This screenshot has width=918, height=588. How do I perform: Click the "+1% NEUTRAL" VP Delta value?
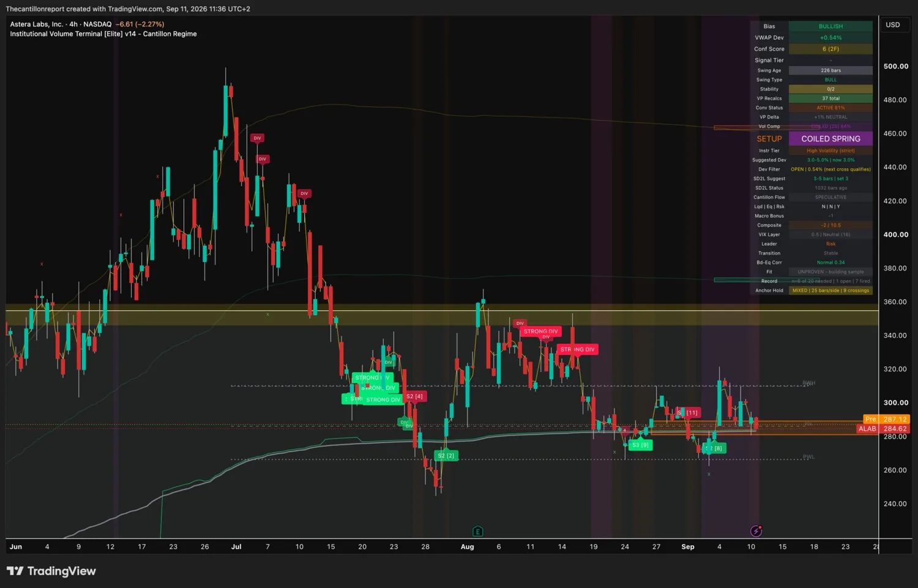tap(830, 117)
